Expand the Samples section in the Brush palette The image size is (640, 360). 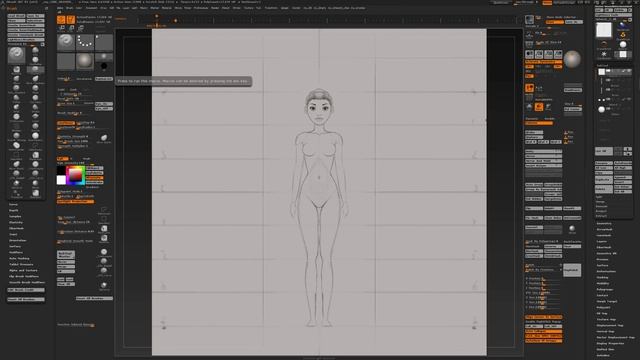[15, 216]
